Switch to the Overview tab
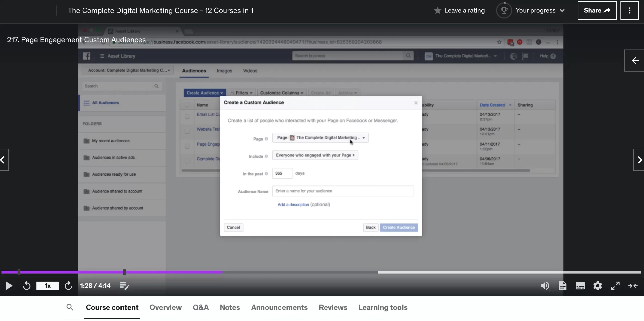Screen dimensions: 644x321 [166, 307]
